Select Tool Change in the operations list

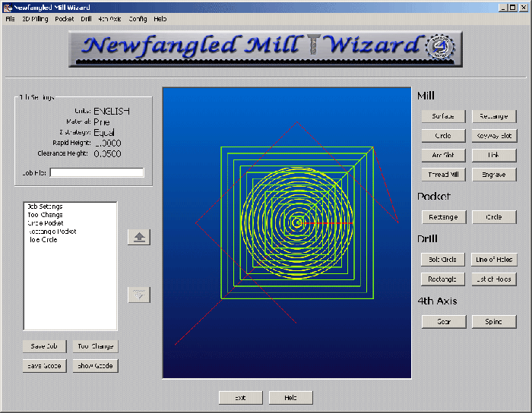[45, 215]
